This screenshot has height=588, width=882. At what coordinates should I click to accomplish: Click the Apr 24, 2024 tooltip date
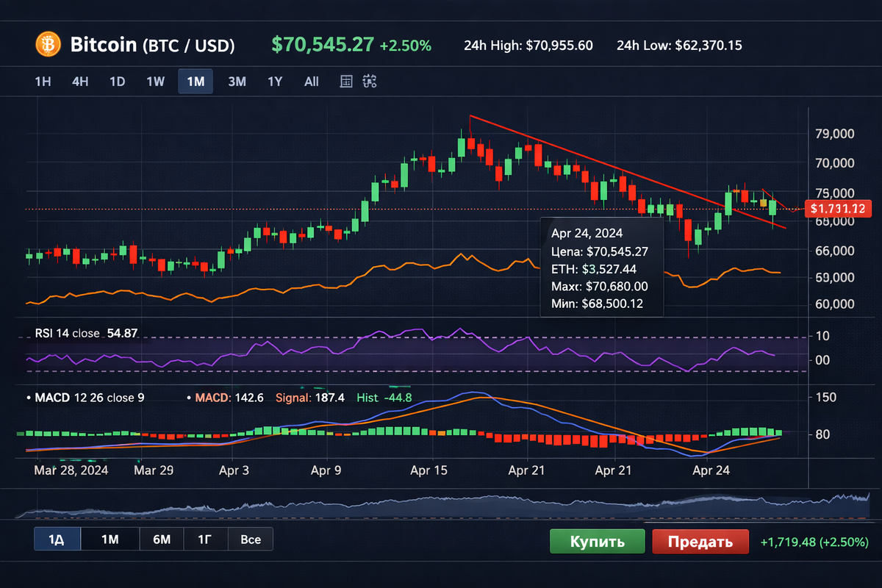[x=587, y=233]
